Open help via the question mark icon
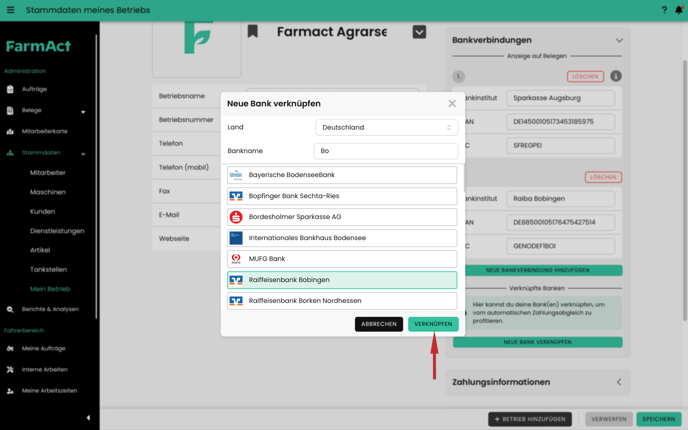This screenshot has height=430, width=688. (664, 10)
